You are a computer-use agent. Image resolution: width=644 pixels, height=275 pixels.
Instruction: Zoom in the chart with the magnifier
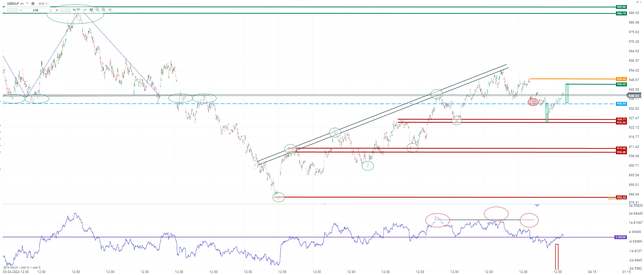pos(104,10)
